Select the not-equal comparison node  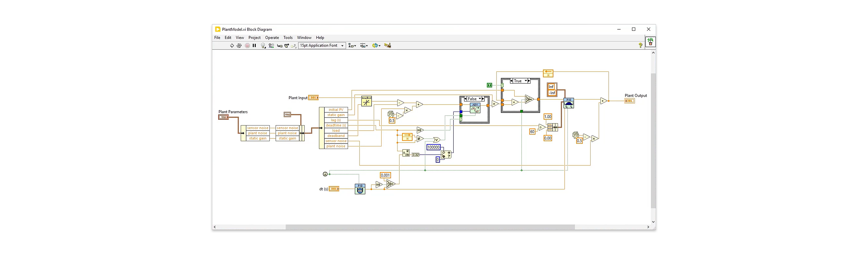pyautogui.click(x=420, y=139)
